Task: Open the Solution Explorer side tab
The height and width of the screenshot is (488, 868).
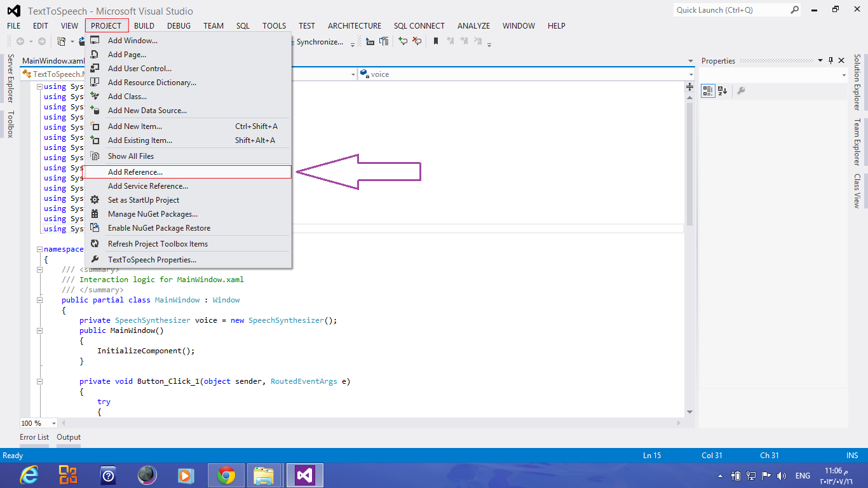Action: tap(857, 82)
